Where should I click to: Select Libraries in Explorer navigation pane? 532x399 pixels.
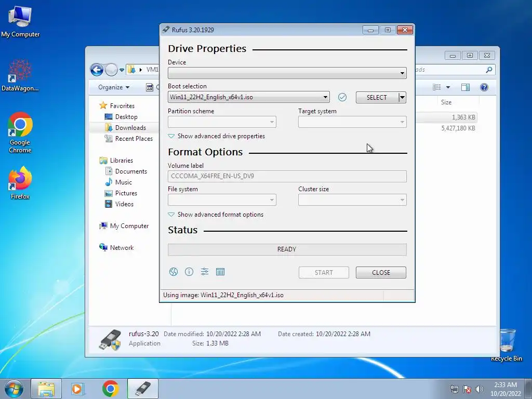pos(116,161)
